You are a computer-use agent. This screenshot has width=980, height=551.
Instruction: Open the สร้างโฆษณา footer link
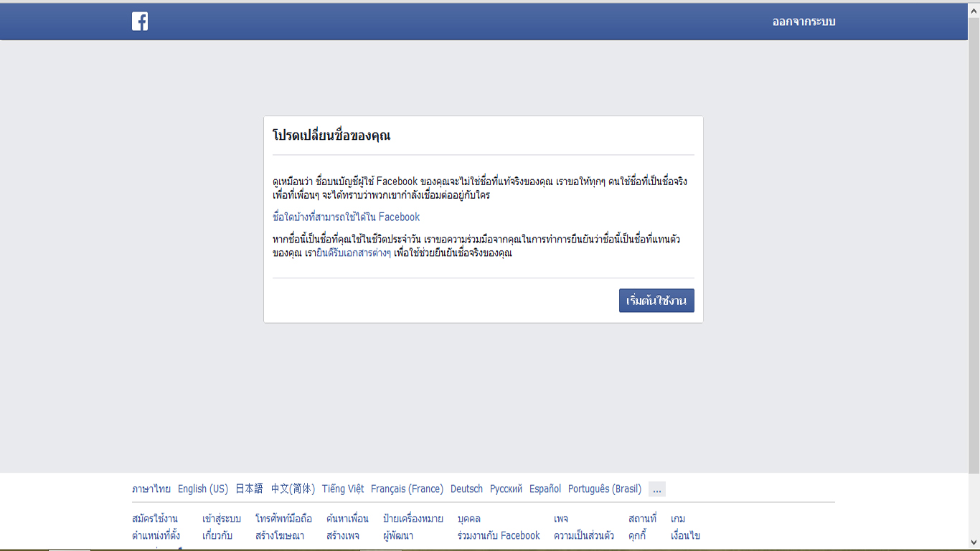coord(280,535)
